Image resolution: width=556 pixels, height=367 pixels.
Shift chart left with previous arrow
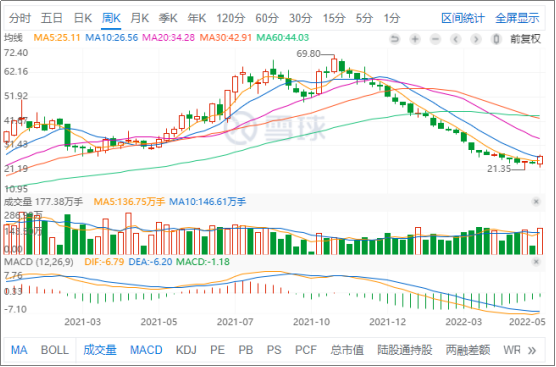[456, 39]
